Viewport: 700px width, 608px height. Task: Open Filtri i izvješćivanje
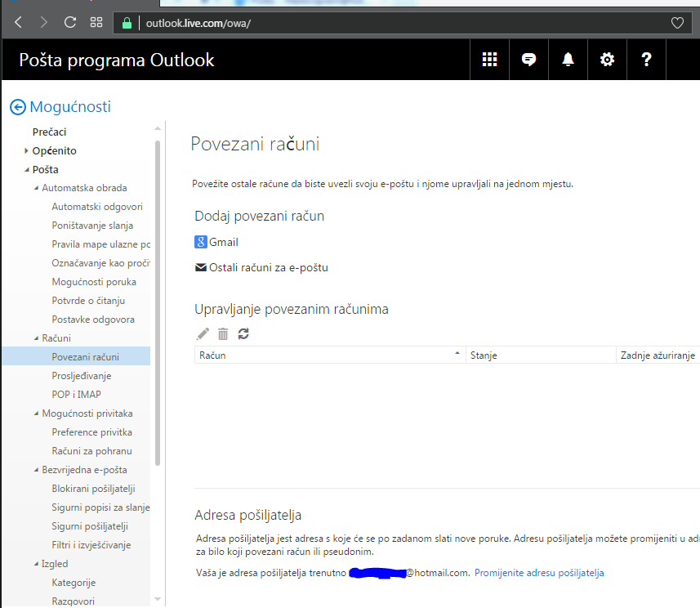click(91, 545)
